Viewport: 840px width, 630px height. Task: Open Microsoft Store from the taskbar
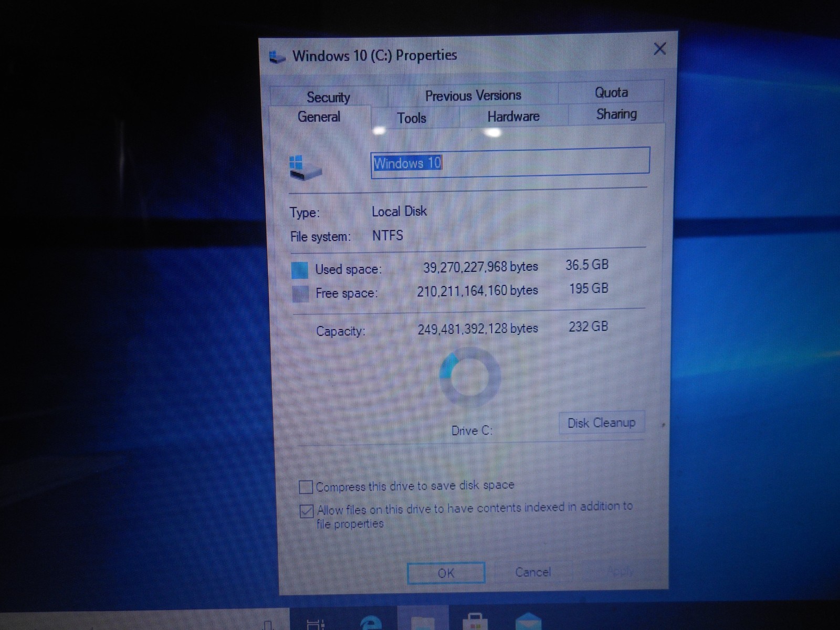coord(475,622)
